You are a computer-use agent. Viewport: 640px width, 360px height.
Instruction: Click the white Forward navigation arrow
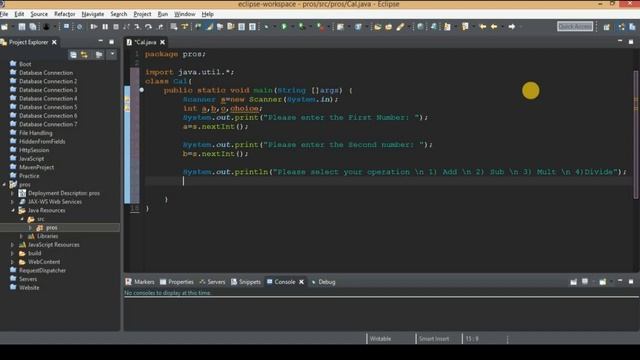tap(511, 27)
